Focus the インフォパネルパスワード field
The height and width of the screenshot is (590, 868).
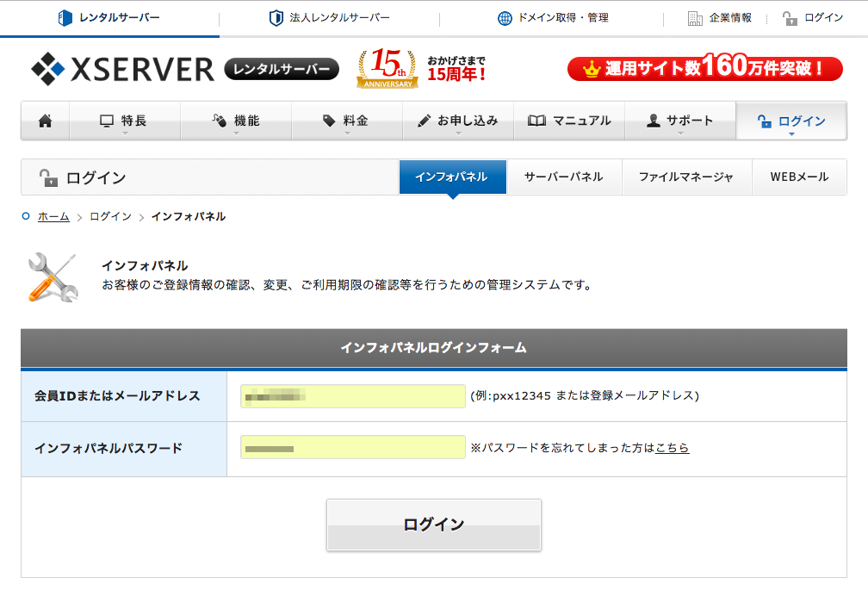[x=353, y=447]
